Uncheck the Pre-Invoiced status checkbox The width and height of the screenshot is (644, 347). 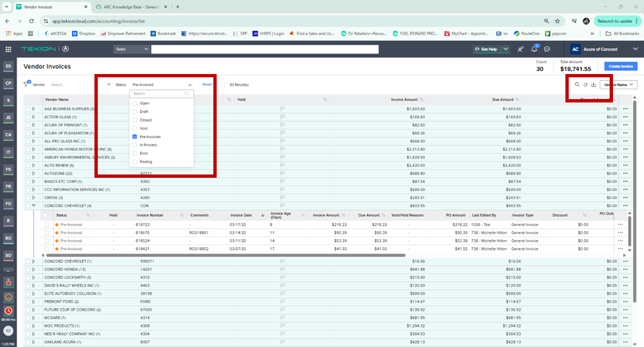(x=135, y=136)
